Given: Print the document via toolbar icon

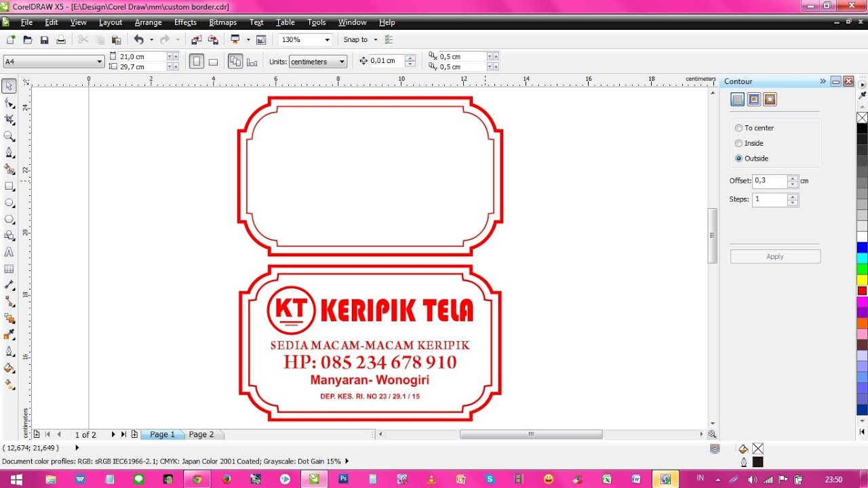Looking at the screenshot, I should 60,40.
